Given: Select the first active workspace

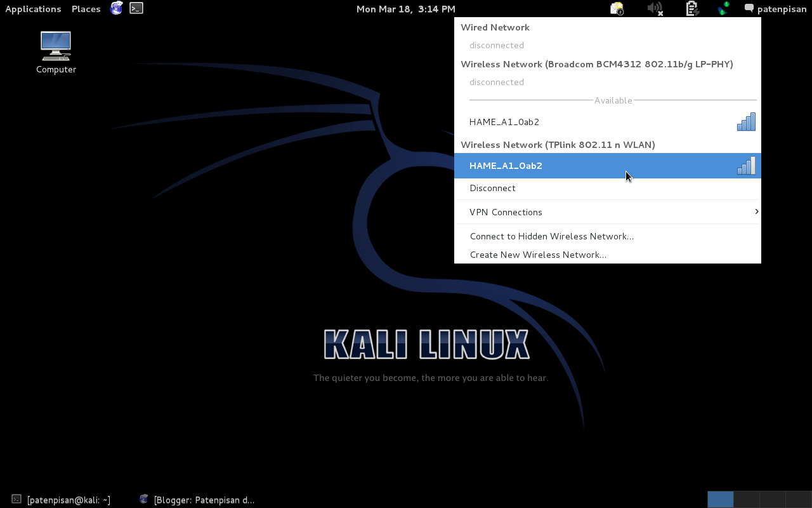Looking at the screenshot, I should point(721,499).
